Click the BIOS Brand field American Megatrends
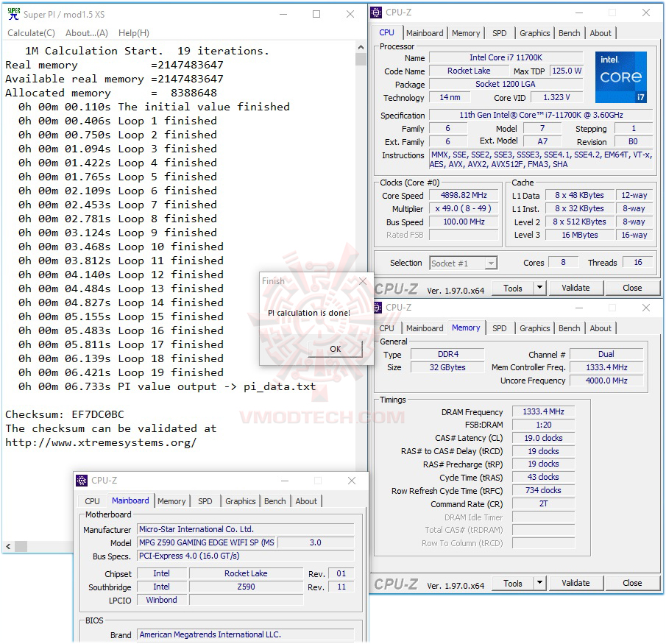The image size is (666, 644). [246, 634]
